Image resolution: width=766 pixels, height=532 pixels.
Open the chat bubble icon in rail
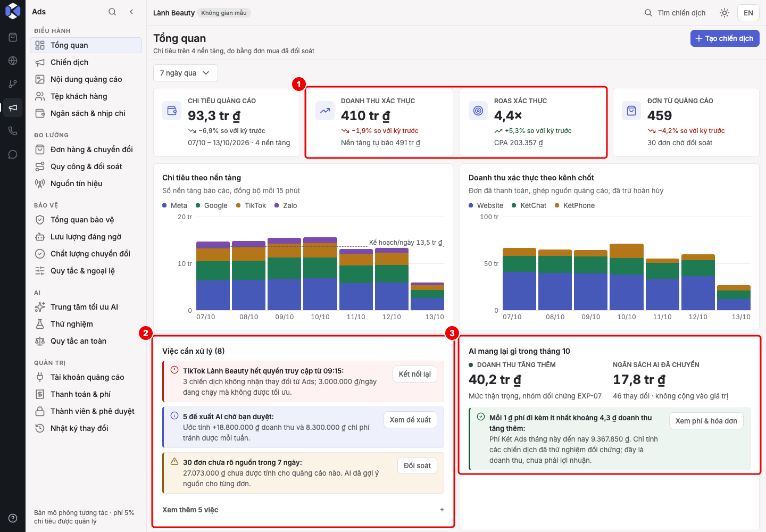click(x=13, y=154)
